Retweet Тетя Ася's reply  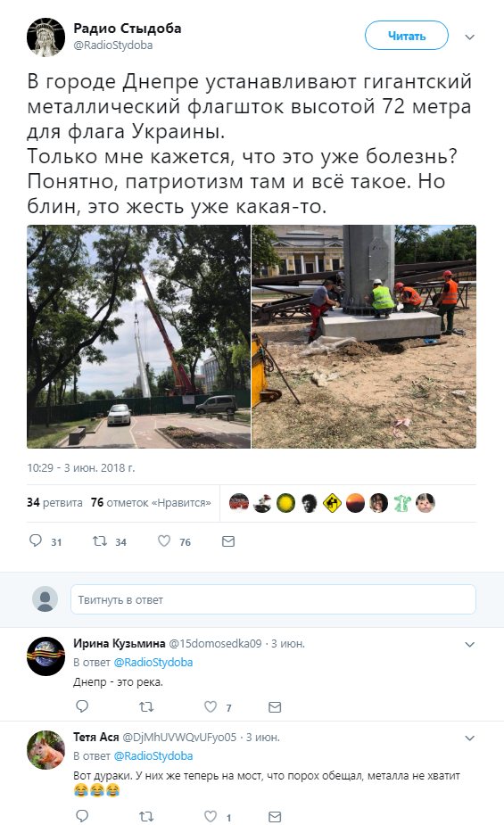(146, 817)
